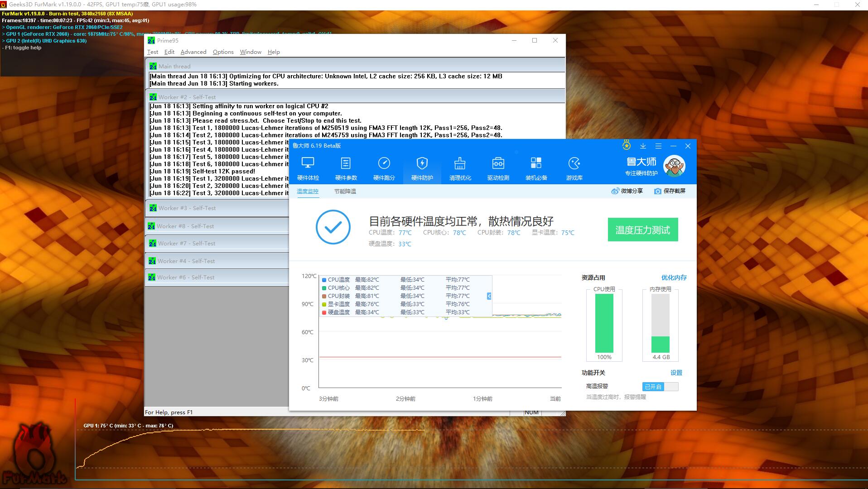
Task: Click the download arrow icon in 鲁大师 title bar
Action: pos(643,146)
